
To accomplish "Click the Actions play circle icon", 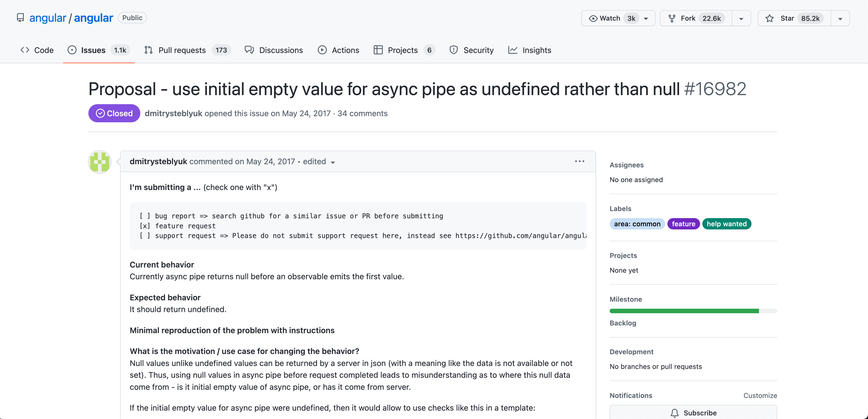I will point(322,50).
